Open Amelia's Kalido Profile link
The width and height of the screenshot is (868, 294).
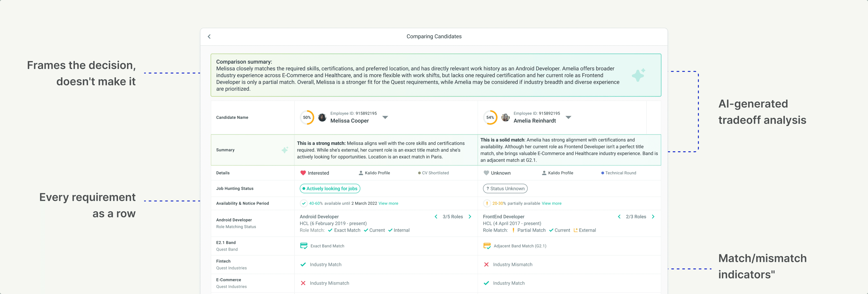point(558,173)
